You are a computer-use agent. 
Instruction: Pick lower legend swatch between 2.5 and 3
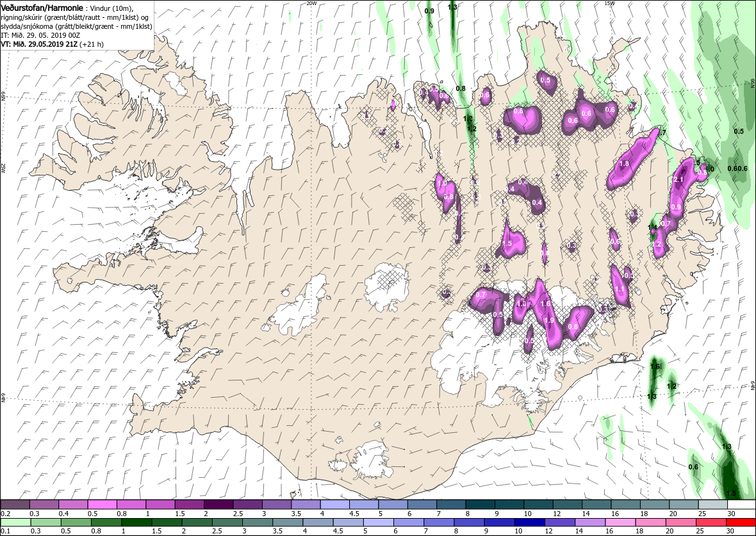227,523
